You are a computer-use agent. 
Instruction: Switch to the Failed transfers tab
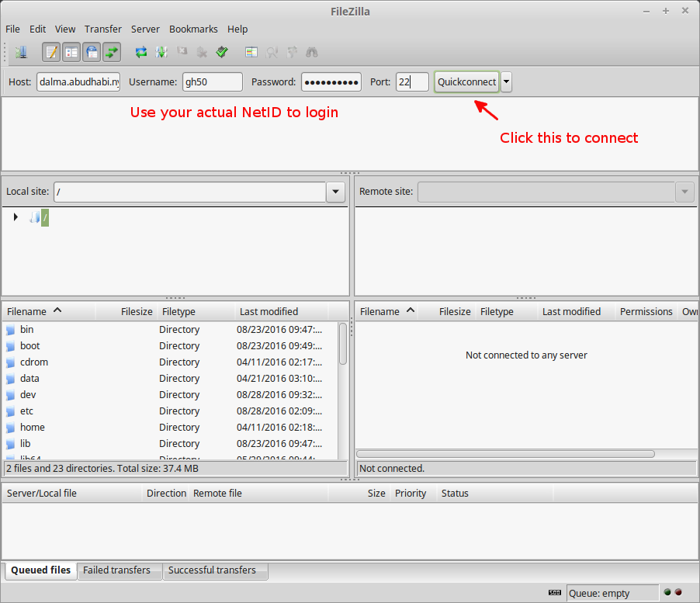point(116,570)
